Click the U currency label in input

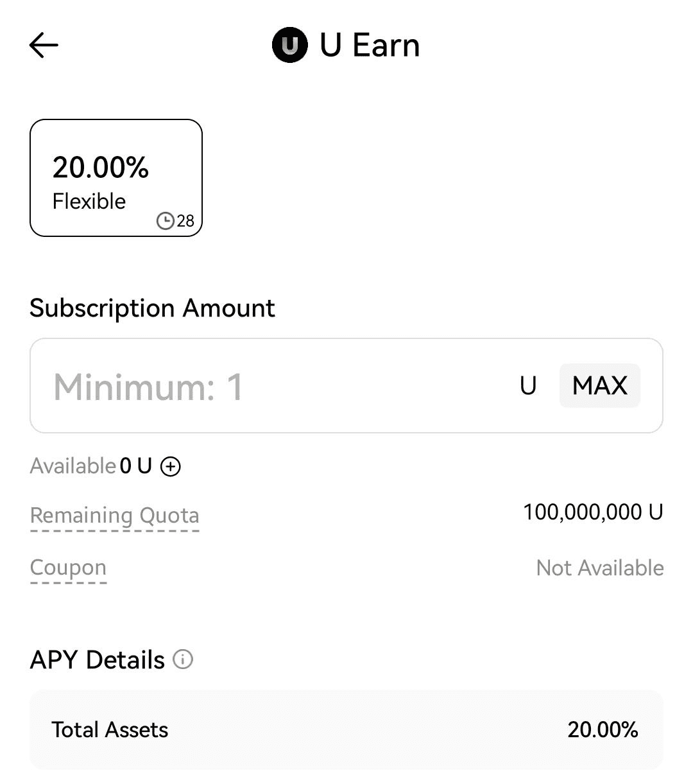click(527, 386)
